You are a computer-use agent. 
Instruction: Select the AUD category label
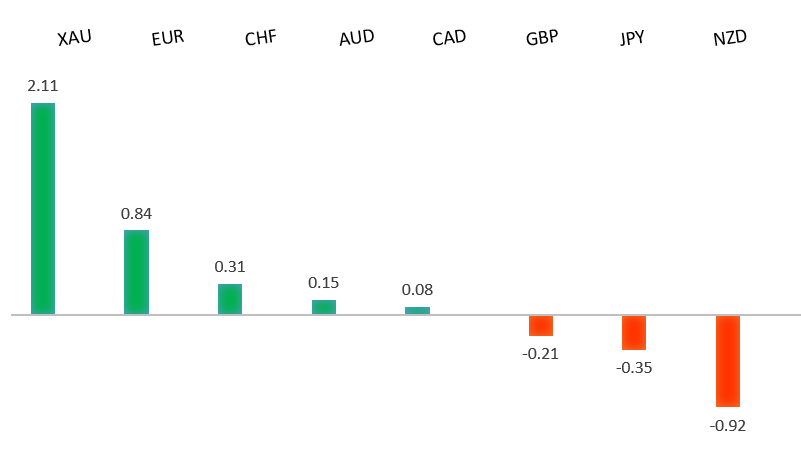tap(356, 39)
